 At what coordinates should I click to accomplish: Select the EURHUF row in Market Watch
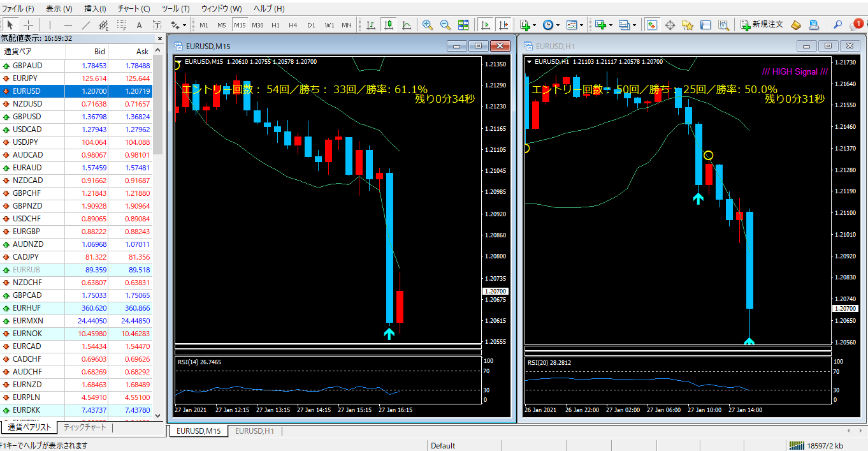tap(76, 308)
